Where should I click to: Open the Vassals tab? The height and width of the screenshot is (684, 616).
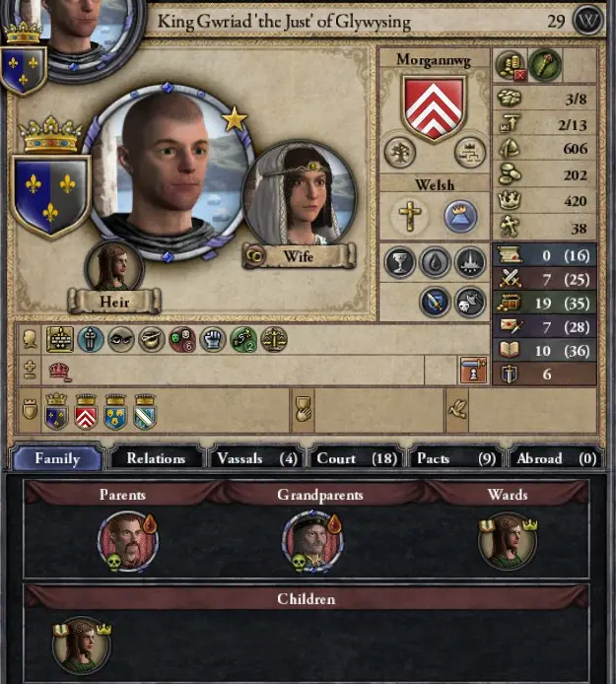257,458
